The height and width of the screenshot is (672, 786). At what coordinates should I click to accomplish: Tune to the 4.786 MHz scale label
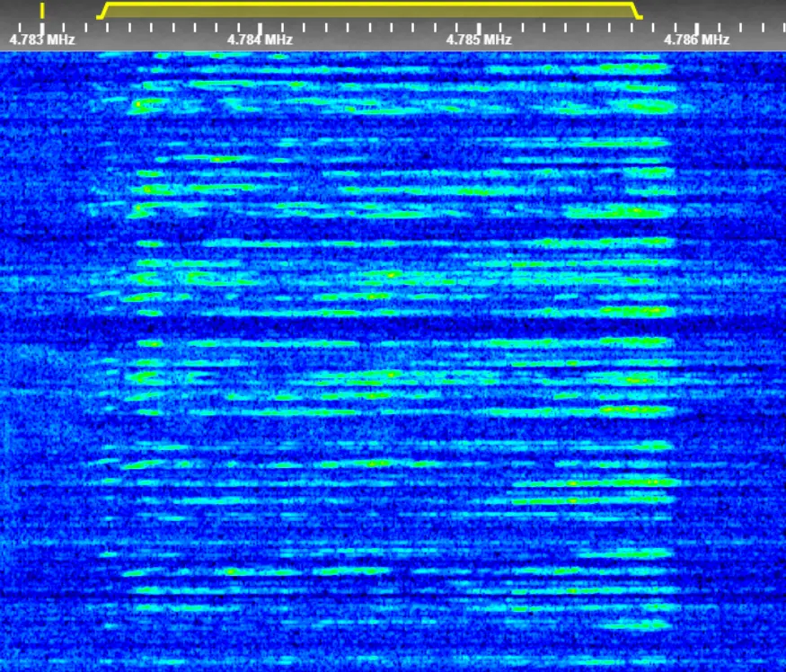(x=696, y=40)
